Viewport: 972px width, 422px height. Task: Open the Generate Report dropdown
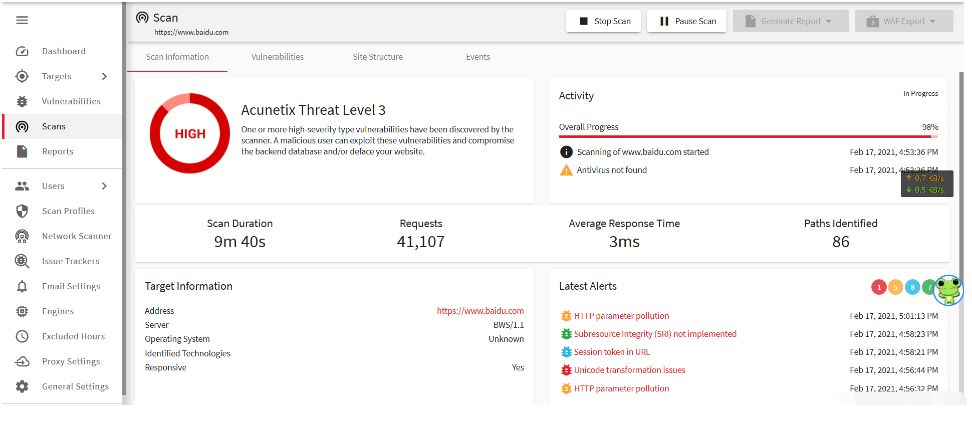790,21
